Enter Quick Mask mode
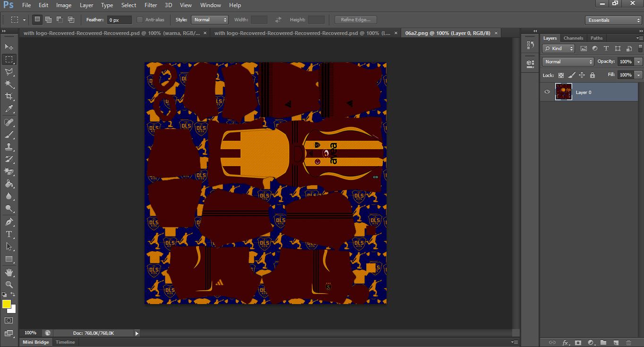The width and height of the screenshot is (644, 347). (9, 320)
